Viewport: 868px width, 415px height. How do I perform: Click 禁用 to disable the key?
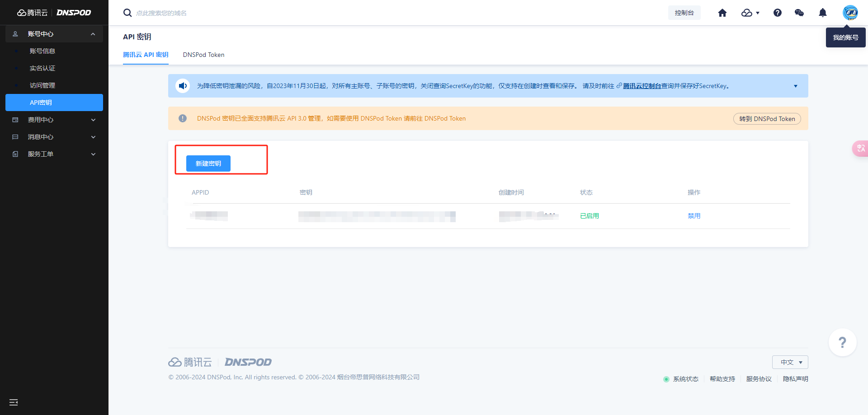click(x=693, y=216)
